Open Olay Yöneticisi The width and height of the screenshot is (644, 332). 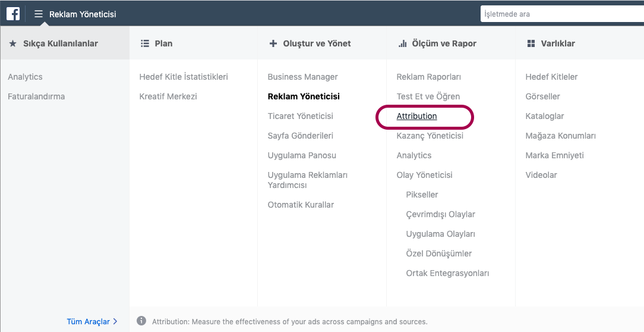424,175
